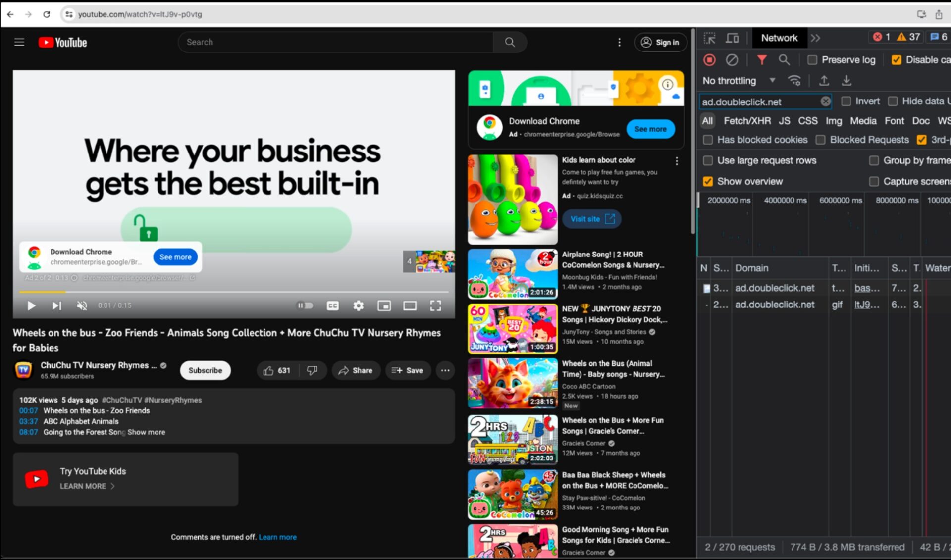Select Fetch/XHR filter type
The width and height of the screenshot is (951, 560).
click(746, 121)
